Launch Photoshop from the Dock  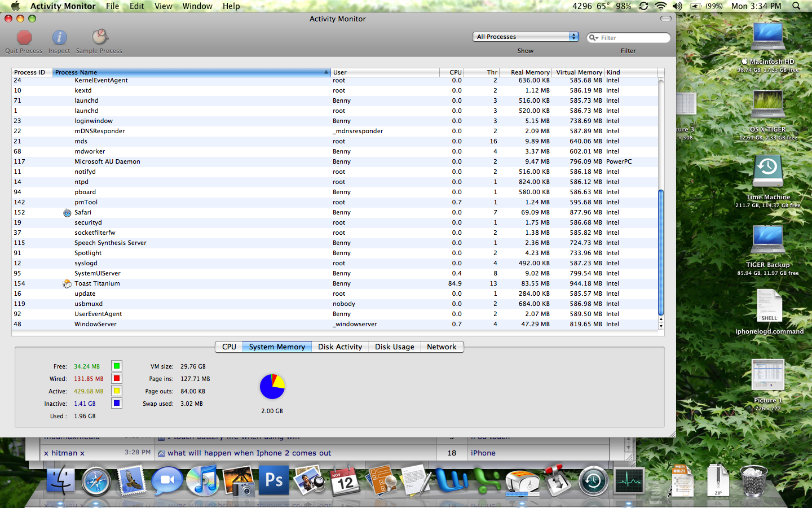pos(274,480)
